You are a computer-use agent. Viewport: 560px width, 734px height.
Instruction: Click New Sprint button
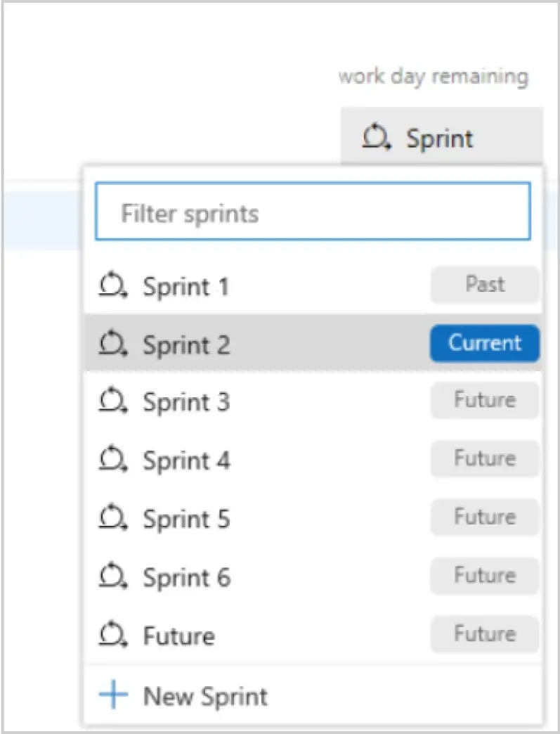pos(205,696)
